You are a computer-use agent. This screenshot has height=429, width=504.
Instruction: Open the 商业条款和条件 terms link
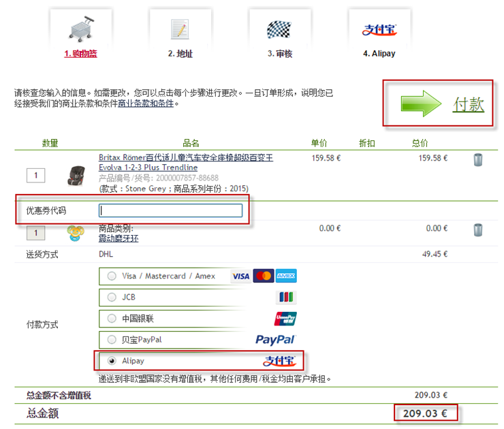click(x=146, y=104)
